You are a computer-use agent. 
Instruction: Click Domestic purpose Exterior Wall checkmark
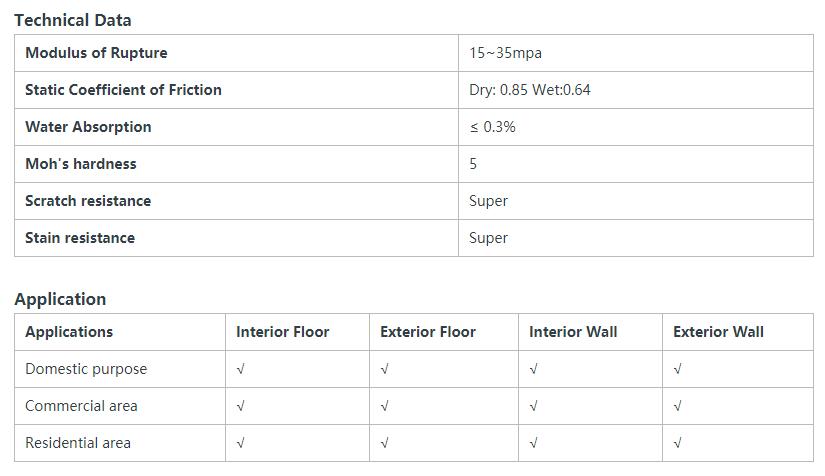pos(678,369)
